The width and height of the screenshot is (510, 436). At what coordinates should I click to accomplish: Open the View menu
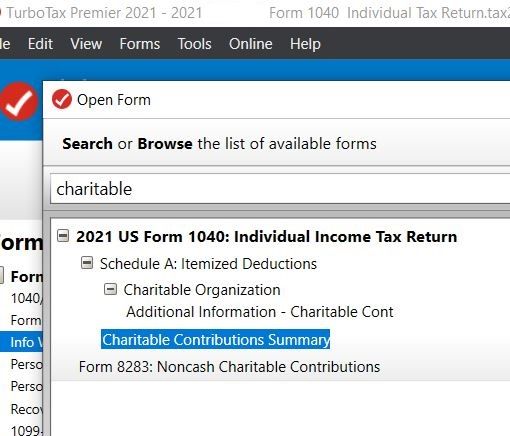tap(86, 44)
